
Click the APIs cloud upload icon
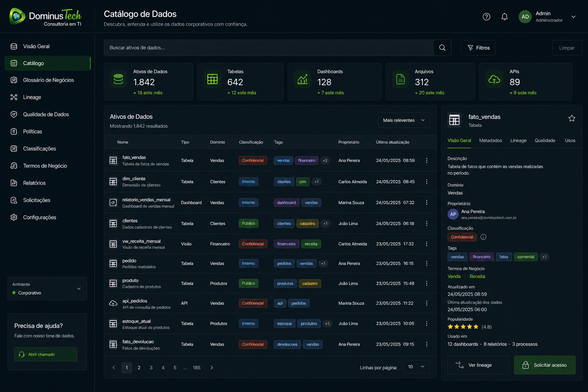tap(494, 79)
